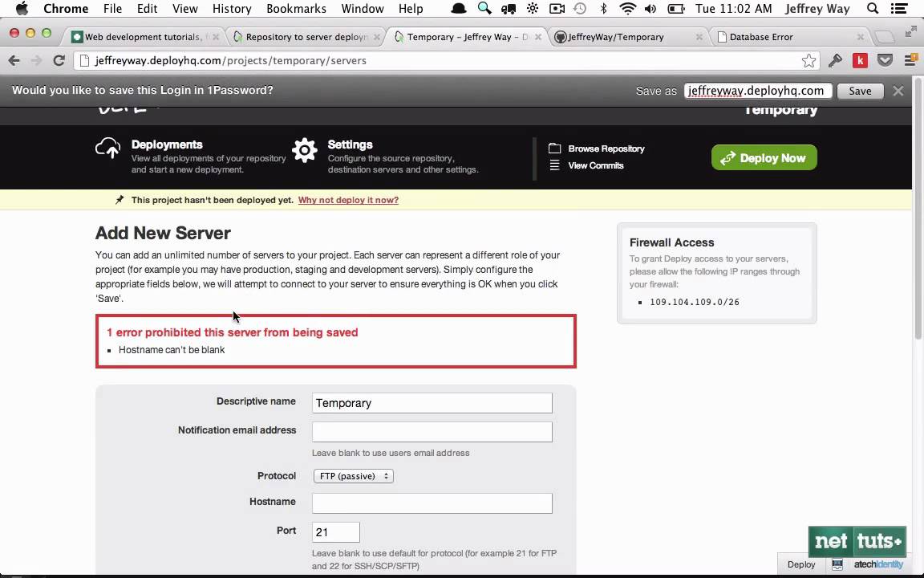The height and width of the screenshot is (578, 924).
Task: Click the View Commits link
Action: pos(596,165)
